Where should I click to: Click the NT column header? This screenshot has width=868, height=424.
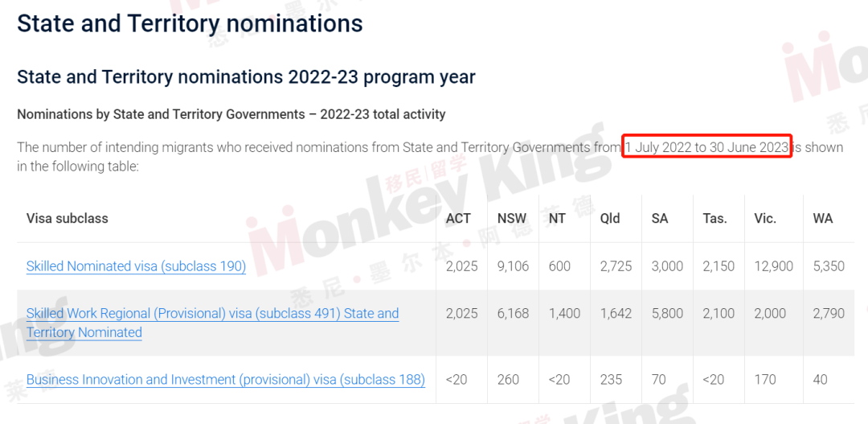tap(557, 218)
